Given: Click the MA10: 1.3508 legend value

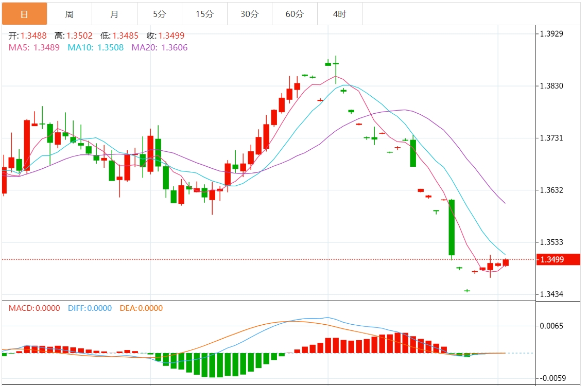Looking at the screenshot, I should 96,47.
